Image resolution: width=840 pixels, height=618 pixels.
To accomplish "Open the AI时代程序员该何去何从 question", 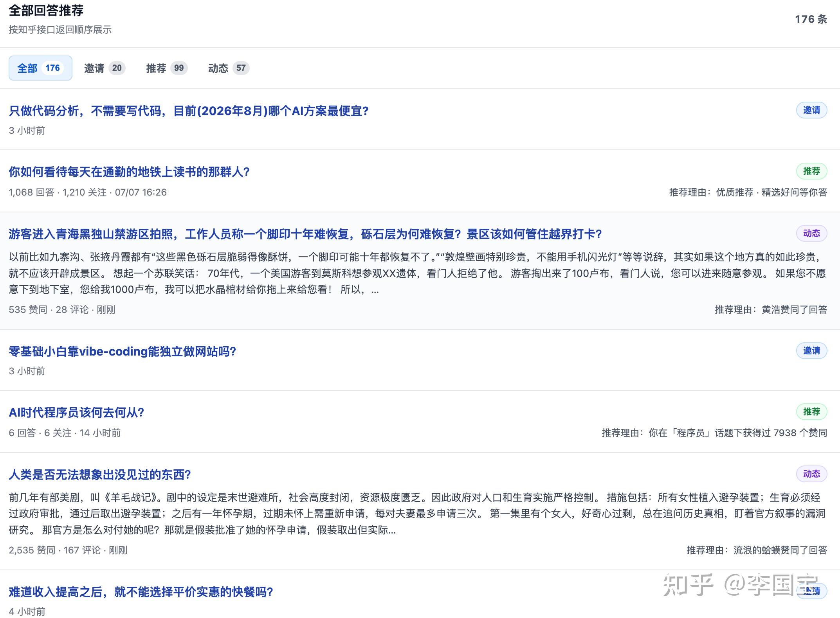I will point(77,412).
